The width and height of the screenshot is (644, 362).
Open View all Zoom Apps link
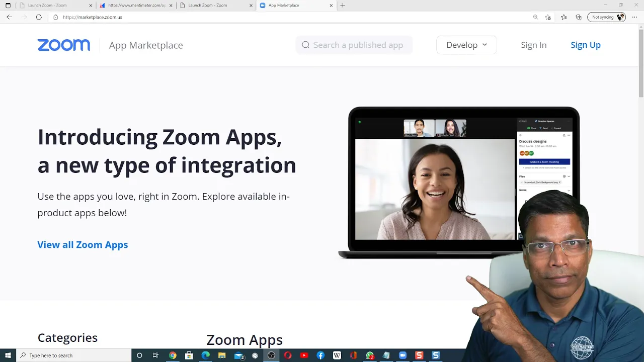click(83, 244)
